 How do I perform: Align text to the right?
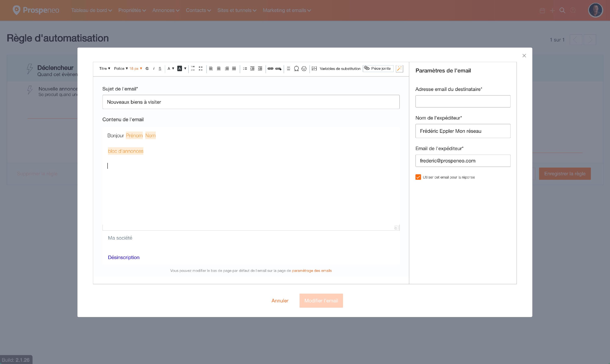(227, 69)
